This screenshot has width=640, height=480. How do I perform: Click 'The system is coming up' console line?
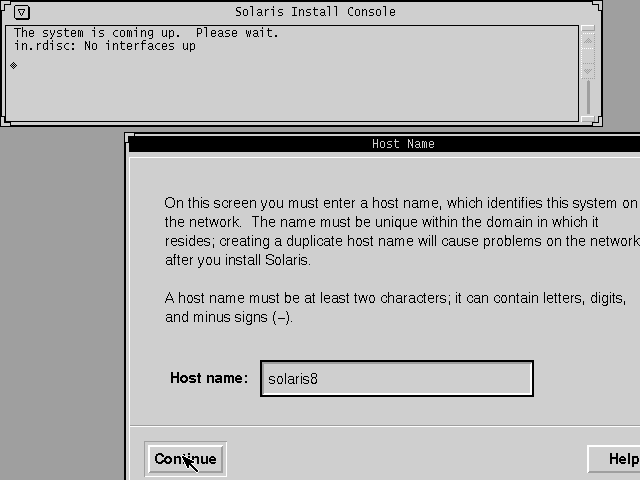[x=146, y=33]
